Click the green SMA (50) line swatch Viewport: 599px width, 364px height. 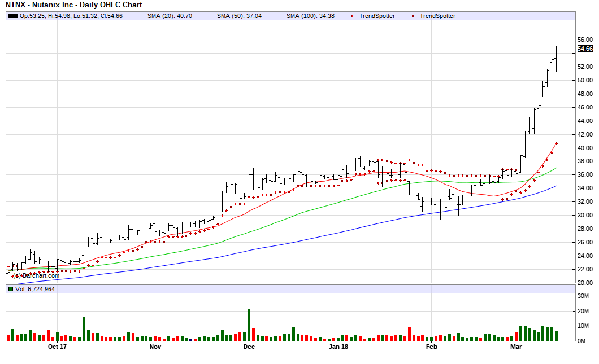[x=210, y=16]
